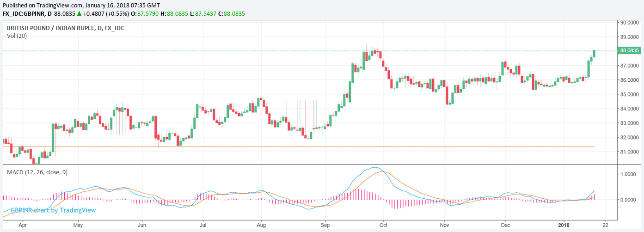Image resolution: width=644 pixels, height=232 pixels.
Task: Click the MACD (12, 26, close, 9) label
Action: click(38, 172)
